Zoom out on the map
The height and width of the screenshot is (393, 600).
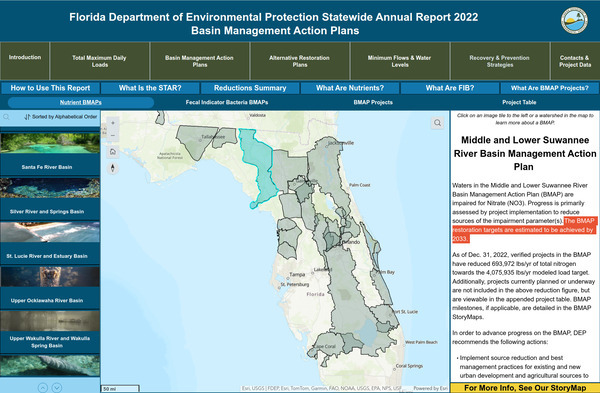[x=112, y=135]
